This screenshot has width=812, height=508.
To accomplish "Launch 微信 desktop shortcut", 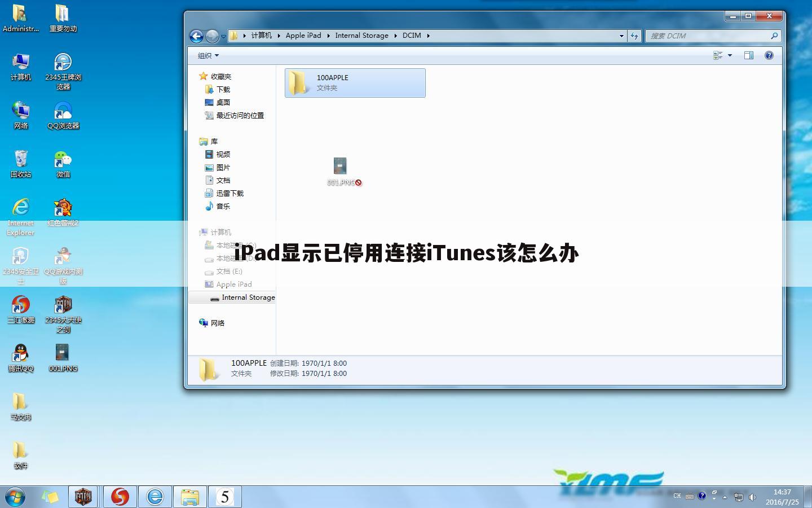I will (x=63, y=164).
